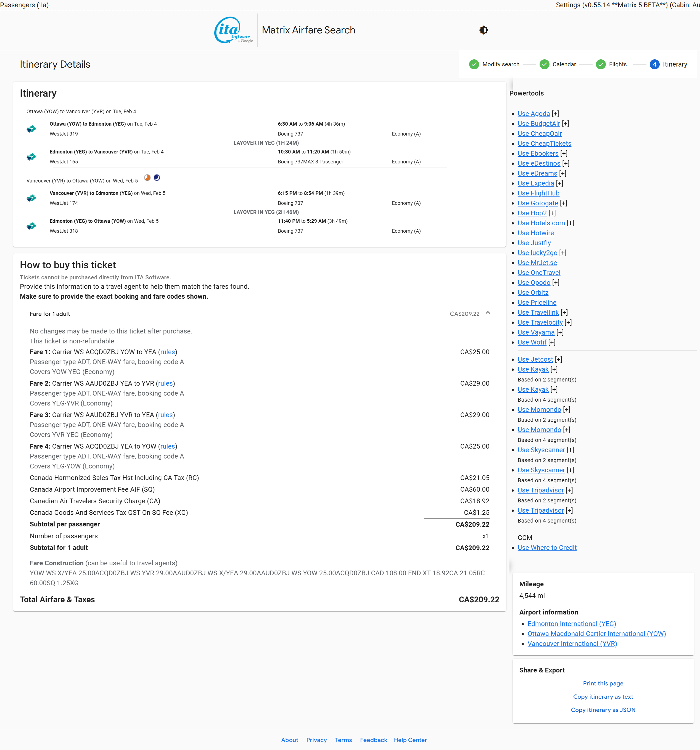Click WestJet logo for flight 319
The width and height of the screenshot is (700, 750).
pos(31,129)
